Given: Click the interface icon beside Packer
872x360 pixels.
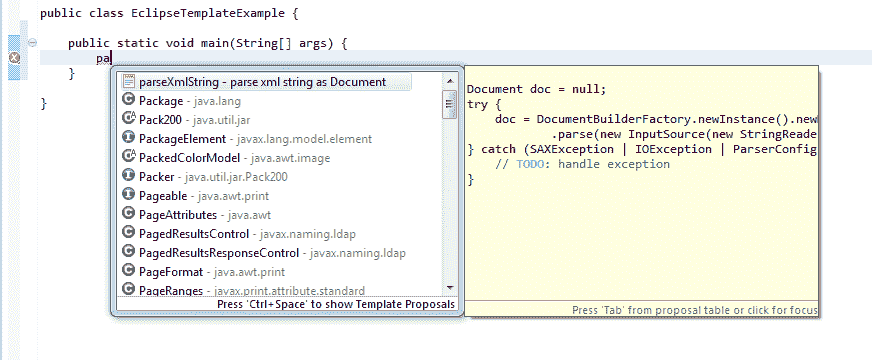Looking at the screenshot, I should (129, 176).
